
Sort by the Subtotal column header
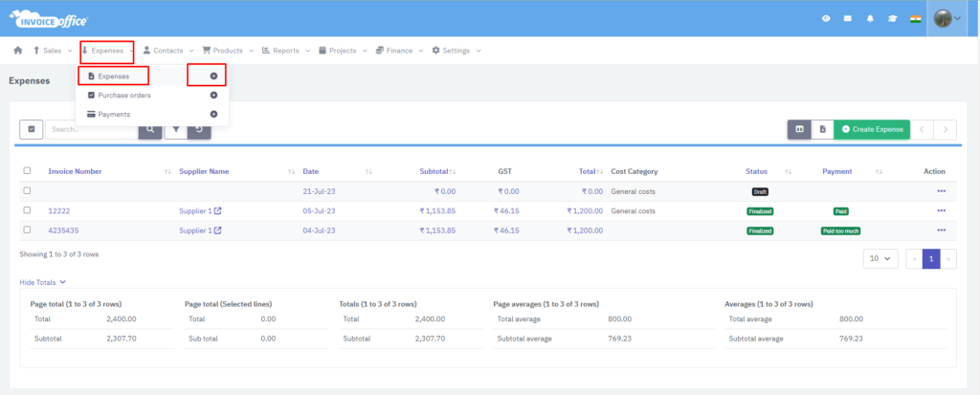click(434, 171)
